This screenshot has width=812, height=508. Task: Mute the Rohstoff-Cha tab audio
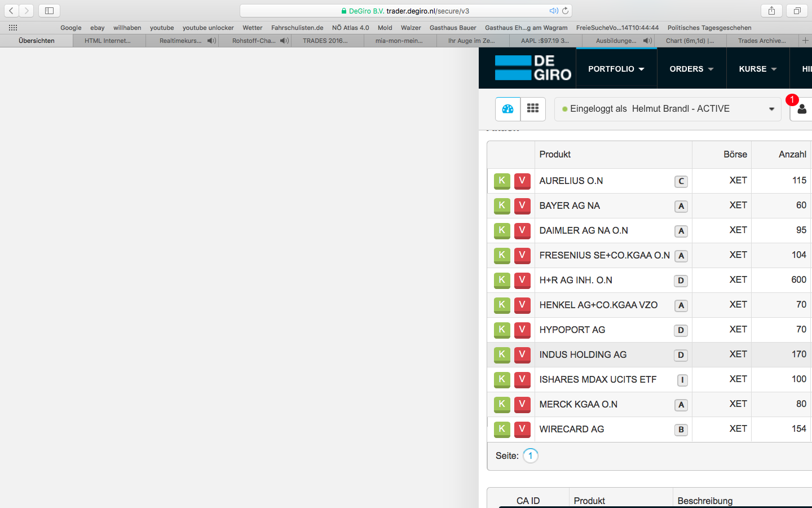point(284,41)
